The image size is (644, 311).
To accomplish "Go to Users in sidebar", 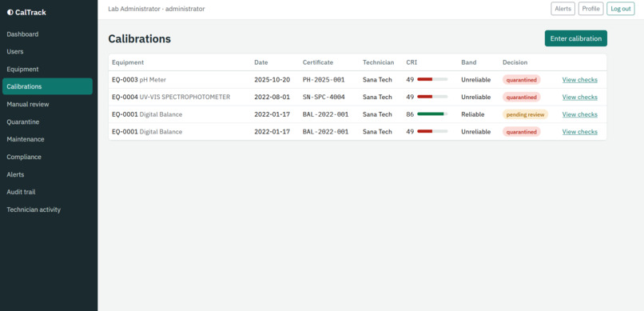I will pyautogui.click(x=15, y=52).
